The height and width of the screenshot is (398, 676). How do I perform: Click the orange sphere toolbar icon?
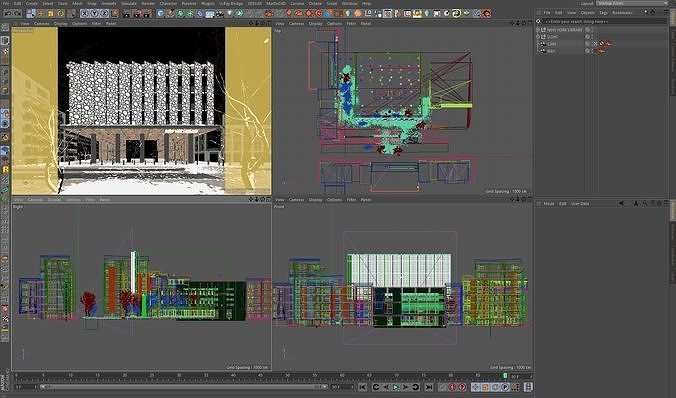(358, 13)
